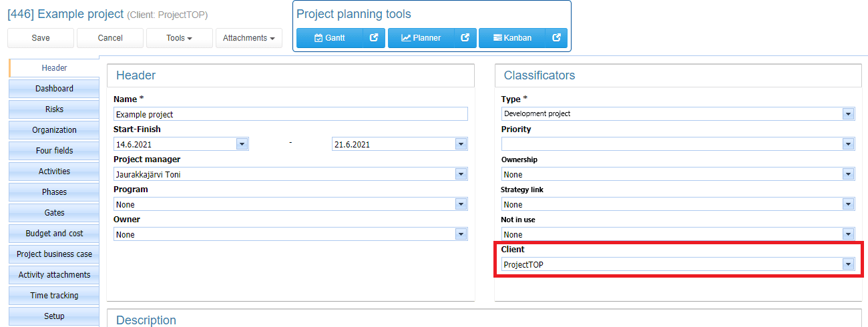
Task: Switch to the Risks tab
Action: (x=54, y=109)
